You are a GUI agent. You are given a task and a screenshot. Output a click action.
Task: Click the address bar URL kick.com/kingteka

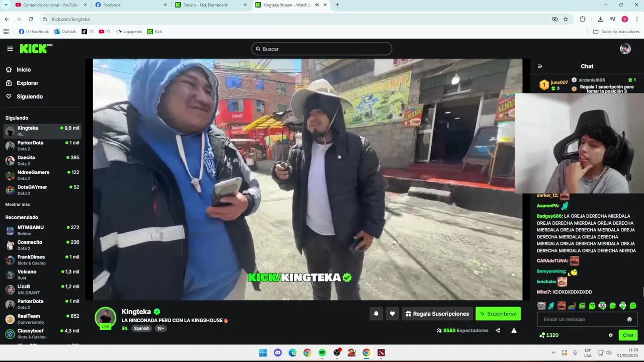[x=71, y=19]
